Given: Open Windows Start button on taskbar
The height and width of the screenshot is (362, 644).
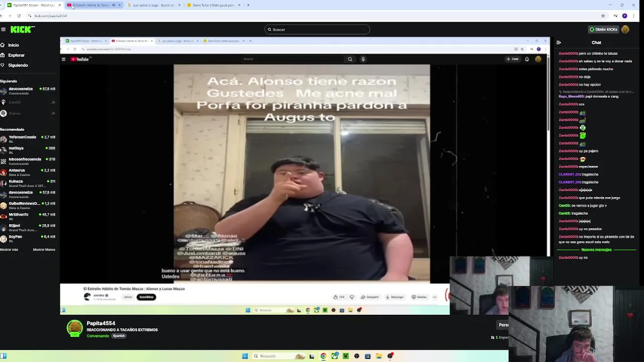Looking at the screenshot, I should point(245,356).
